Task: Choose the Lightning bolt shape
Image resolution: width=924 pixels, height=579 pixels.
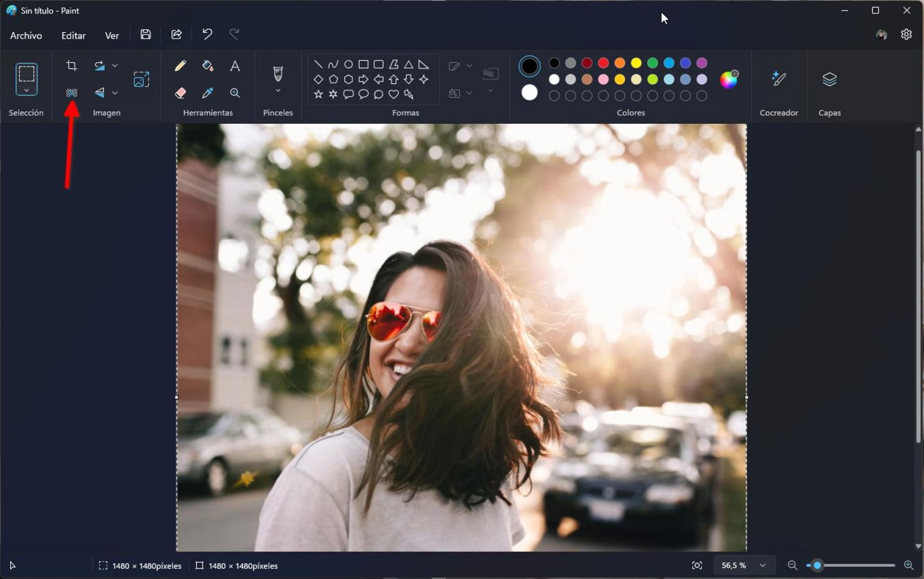Action: (x=409, y=94)
